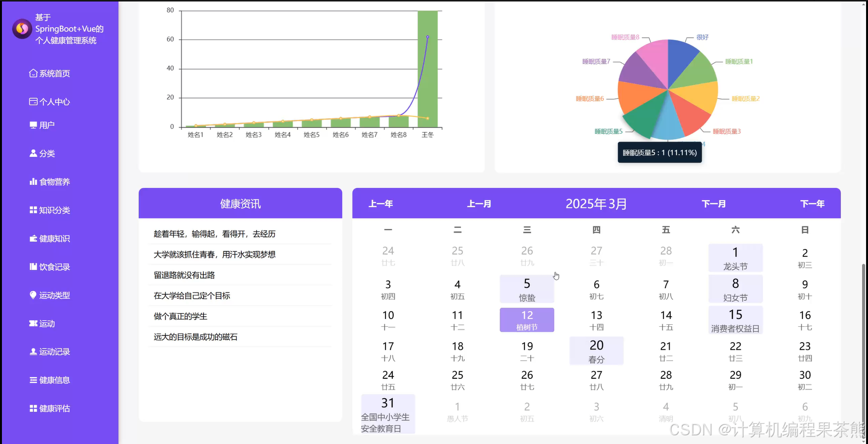The height and width of the screenshot is (444, 868).
Task: Select March 12 植树节 on calendar
Action: [x=527, y=320]
